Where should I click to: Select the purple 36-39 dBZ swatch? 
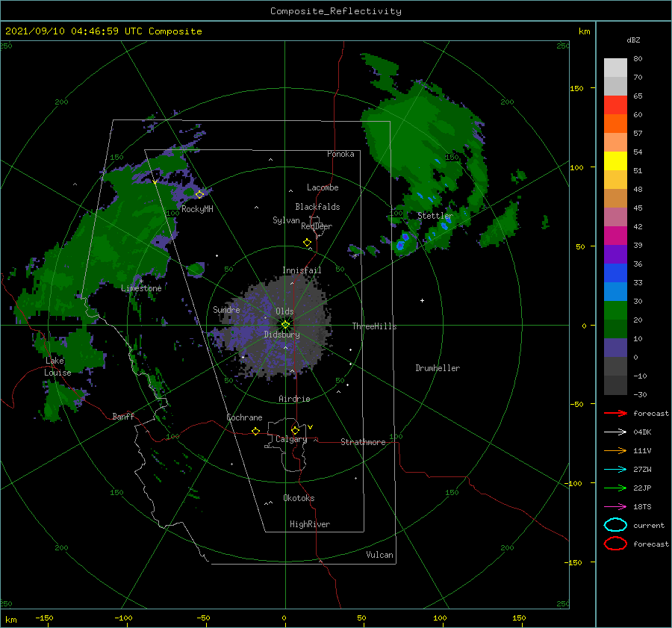(x=615, y=254)
